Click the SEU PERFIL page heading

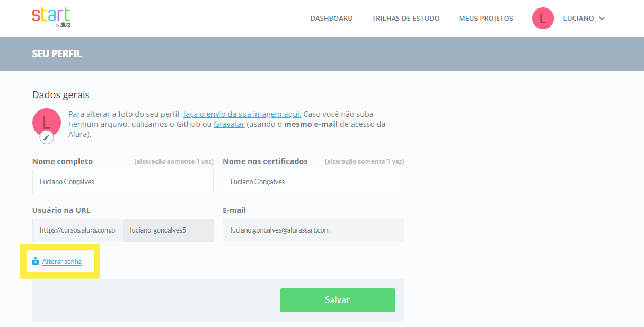pos(57,54)
